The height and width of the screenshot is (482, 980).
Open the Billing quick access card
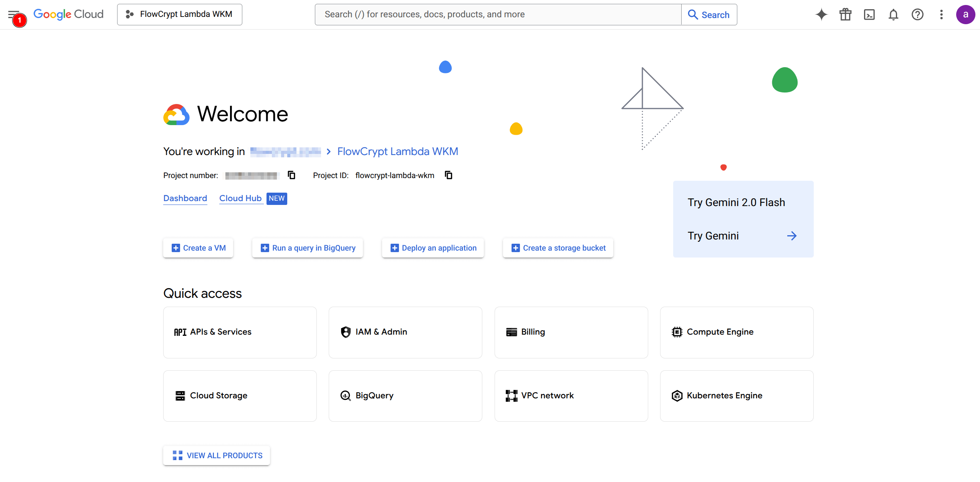(x=571, y=332)
